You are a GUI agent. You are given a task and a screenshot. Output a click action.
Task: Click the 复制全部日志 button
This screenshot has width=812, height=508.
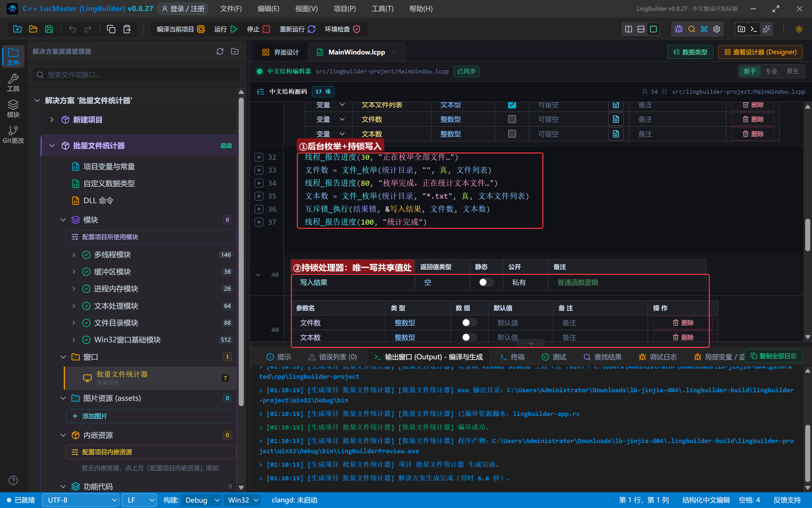774,356
